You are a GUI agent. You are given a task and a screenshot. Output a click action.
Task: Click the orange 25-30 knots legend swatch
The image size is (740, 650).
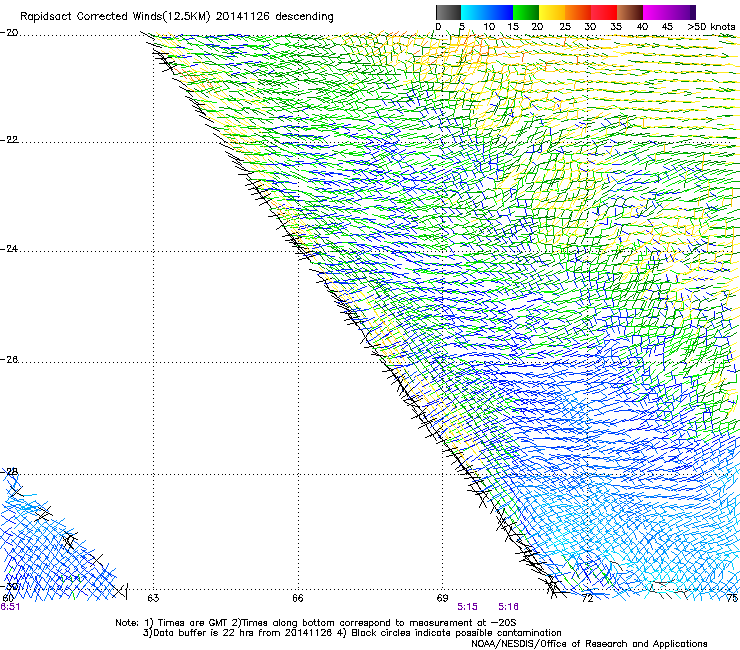578,12
